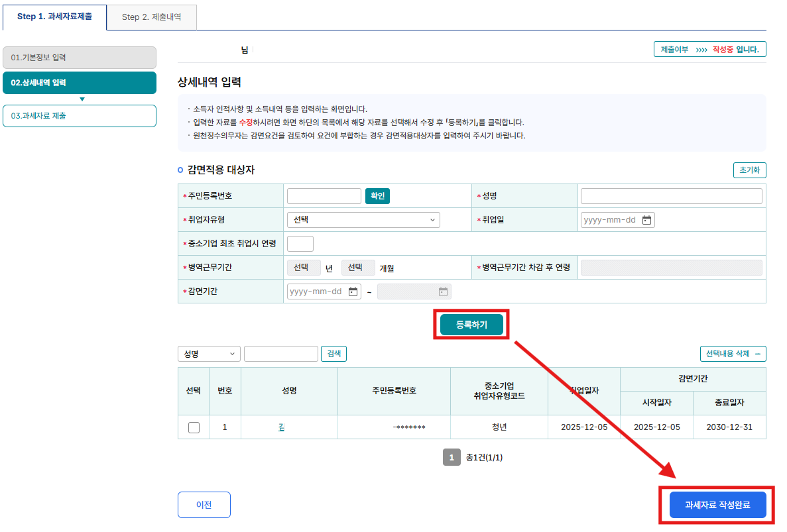Open the name link in row 1
This screenshot has height=532, width=787.
point(281,427)
